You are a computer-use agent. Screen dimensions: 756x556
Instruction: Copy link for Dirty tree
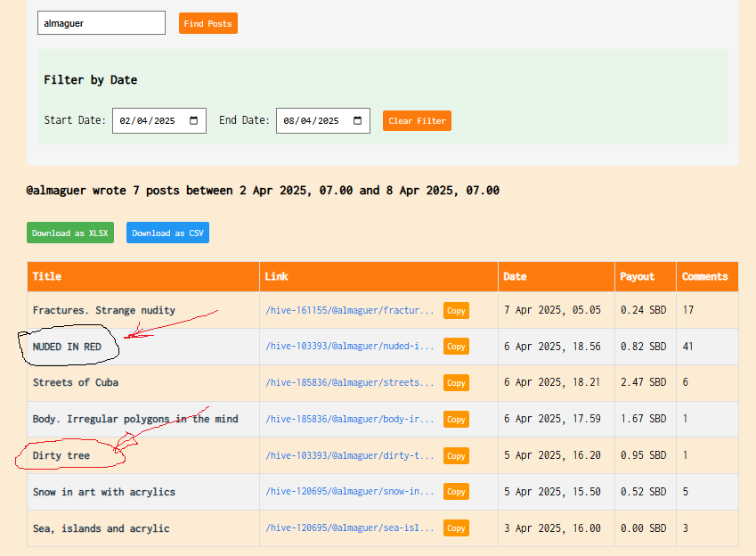click(456, 455)
